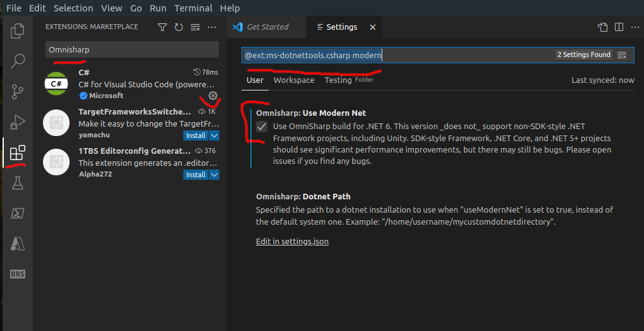Viewport: 644px width, 331px height.
Task: Open editor more actions ellipsis
Action: coord(635,27)
